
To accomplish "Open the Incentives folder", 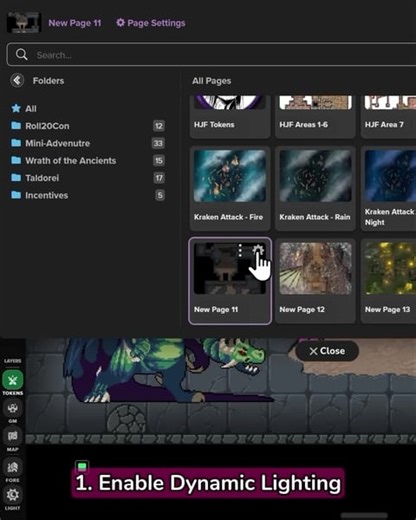I will 89,195.
